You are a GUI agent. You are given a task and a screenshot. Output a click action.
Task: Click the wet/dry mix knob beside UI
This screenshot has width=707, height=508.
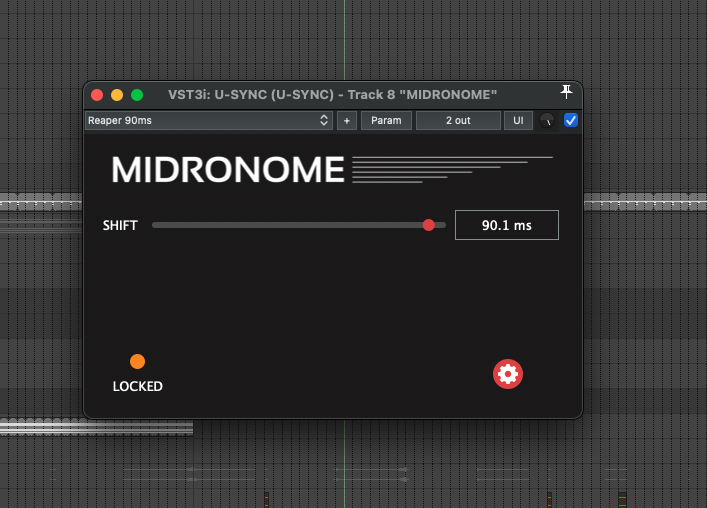click(x=547, y=121)
